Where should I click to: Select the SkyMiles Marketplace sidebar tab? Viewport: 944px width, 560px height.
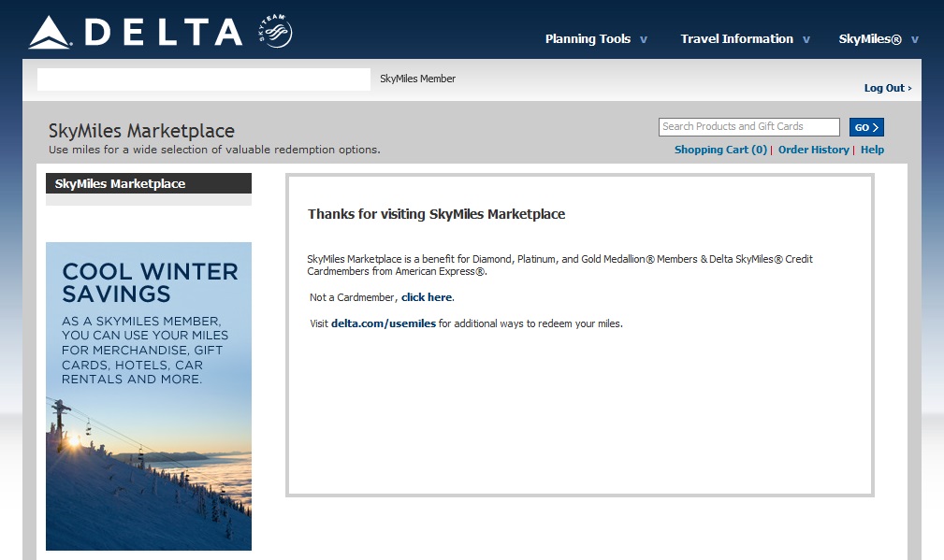pos(148,184)
